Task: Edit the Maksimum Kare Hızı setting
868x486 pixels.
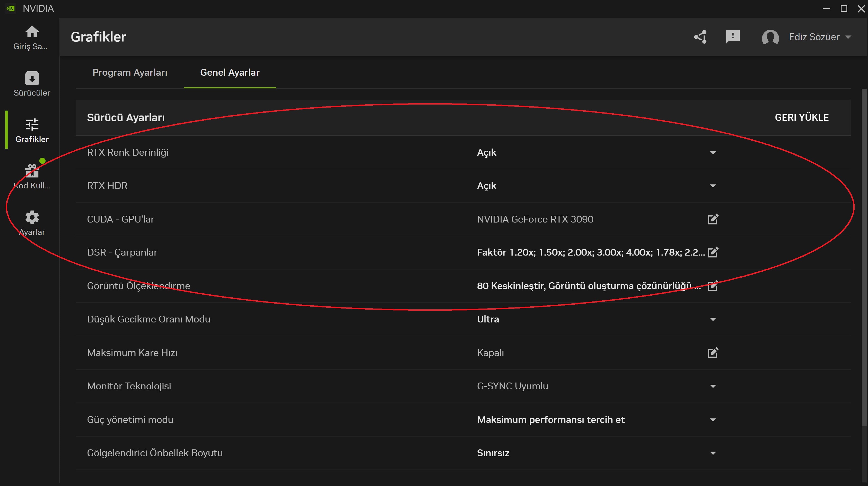Action: (713, 353)
